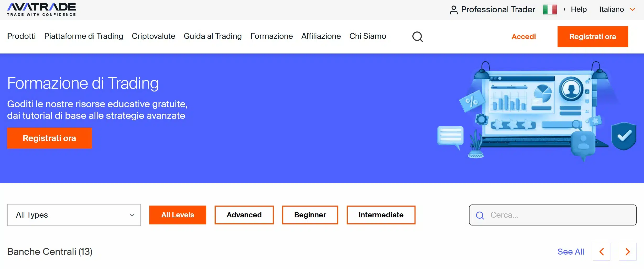The width and height of the screenshot is (644, 269).
Task: Click the AvaTrade logo
Action: coord(41,9)
